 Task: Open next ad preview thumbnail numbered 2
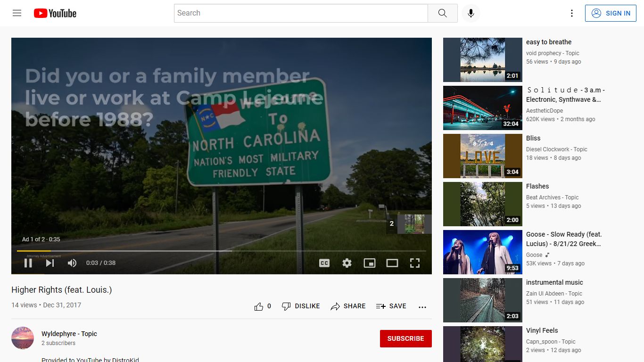click(x=409, y=224)
